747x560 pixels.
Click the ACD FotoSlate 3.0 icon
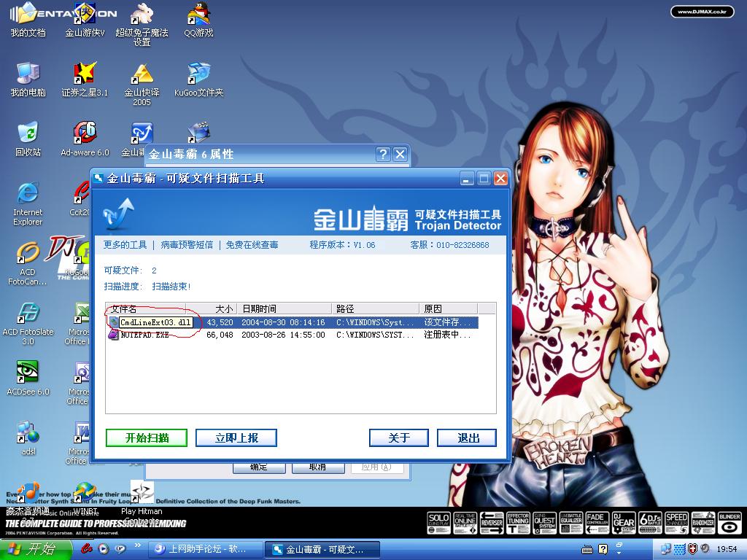[x=28, y=324]
